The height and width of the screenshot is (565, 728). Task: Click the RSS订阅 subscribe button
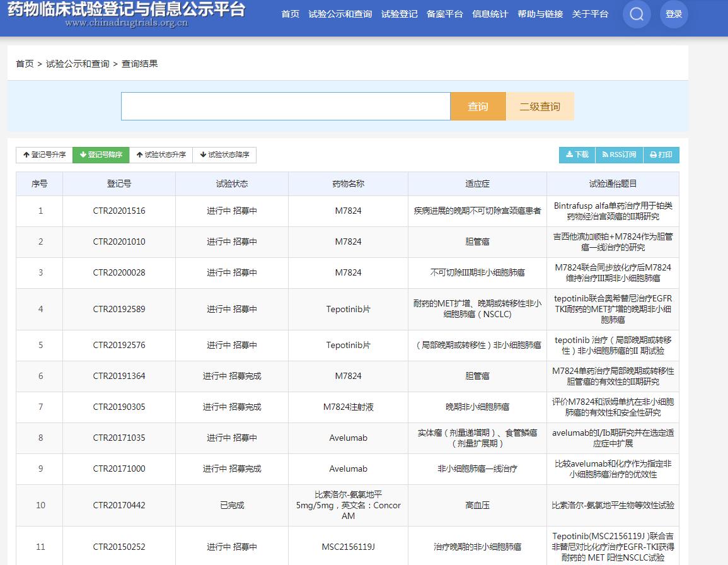619,154
